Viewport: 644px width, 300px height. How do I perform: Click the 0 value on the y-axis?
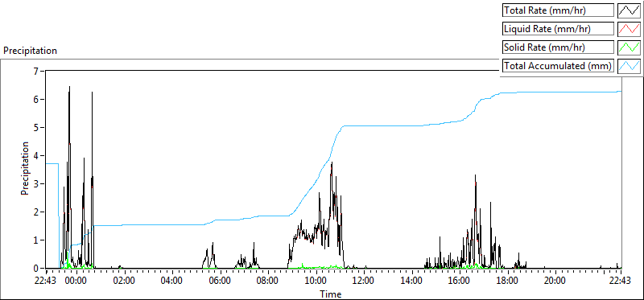pyautogui.click(x=35, y=269)
